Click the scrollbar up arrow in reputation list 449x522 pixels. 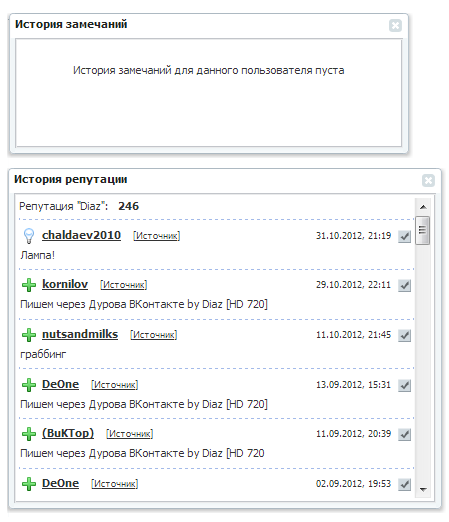pyautogui.click(x=423, y=207)
